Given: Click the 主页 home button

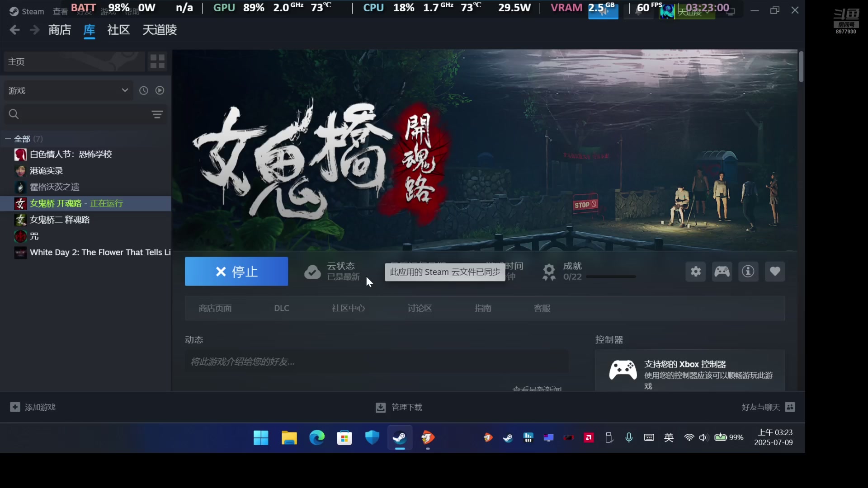Looking at the screenshot, I should [74, 61].
